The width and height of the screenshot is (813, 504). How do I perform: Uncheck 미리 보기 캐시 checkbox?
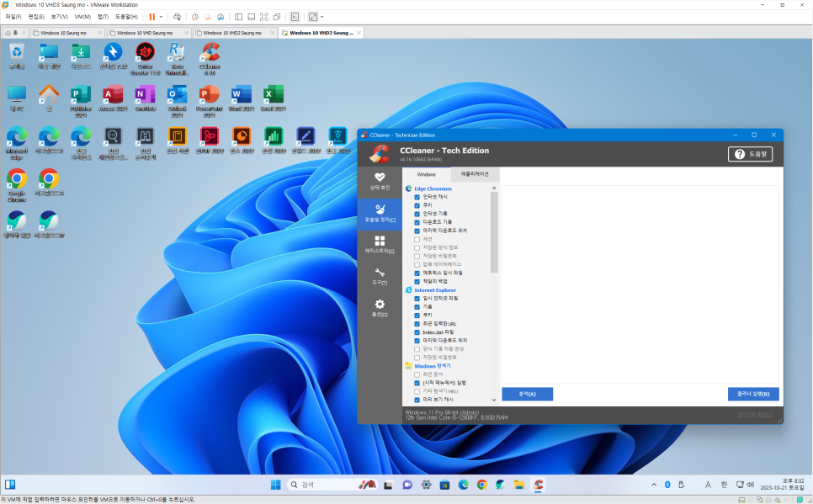tap(417, 400)
